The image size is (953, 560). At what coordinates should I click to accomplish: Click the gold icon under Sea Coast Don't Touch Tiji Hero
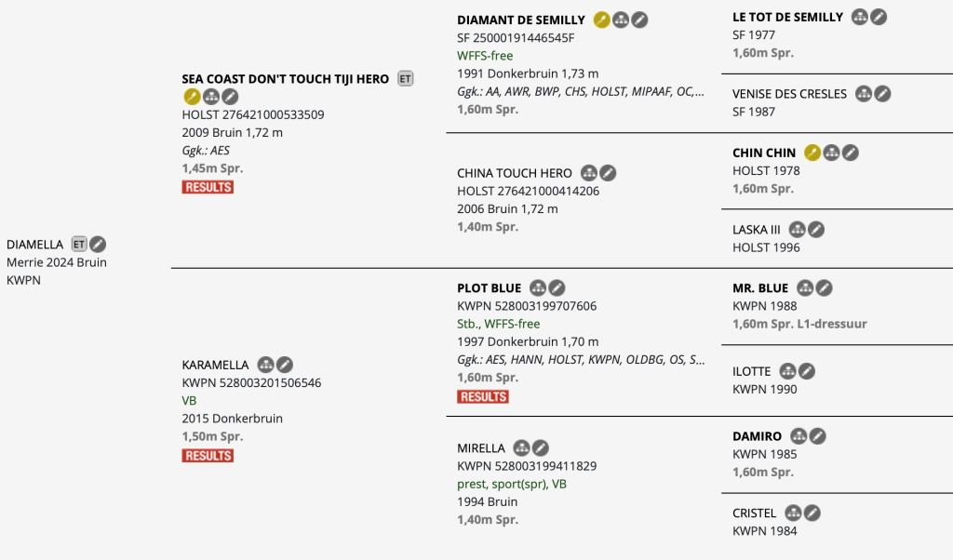click(x=192, y=97)
